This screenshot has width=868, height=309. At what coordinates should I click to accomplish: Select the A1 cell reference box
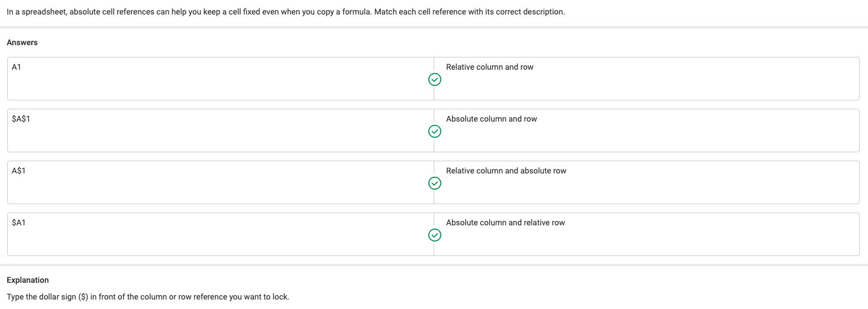(x=220, y=79)
